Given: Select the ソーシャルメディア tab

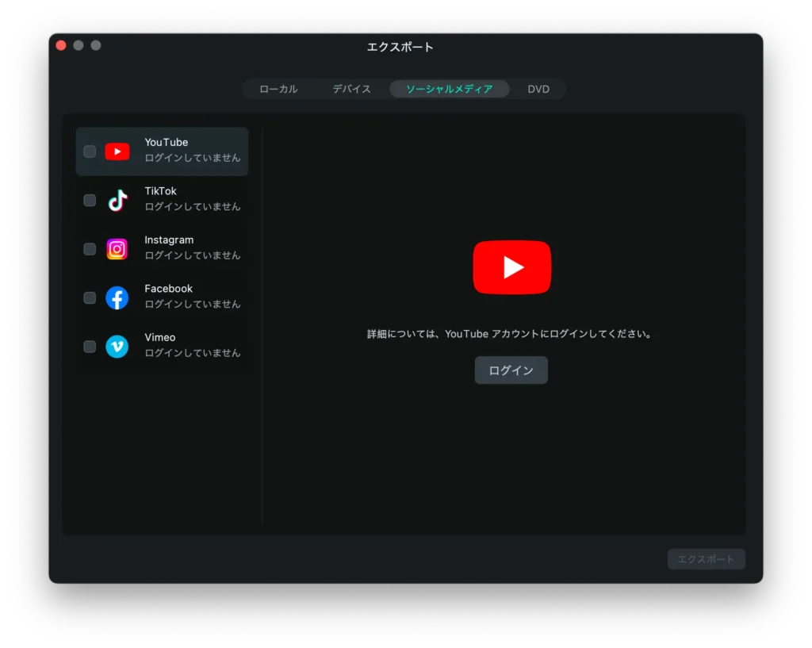Looking at the screenshot, I should point(449,89).
